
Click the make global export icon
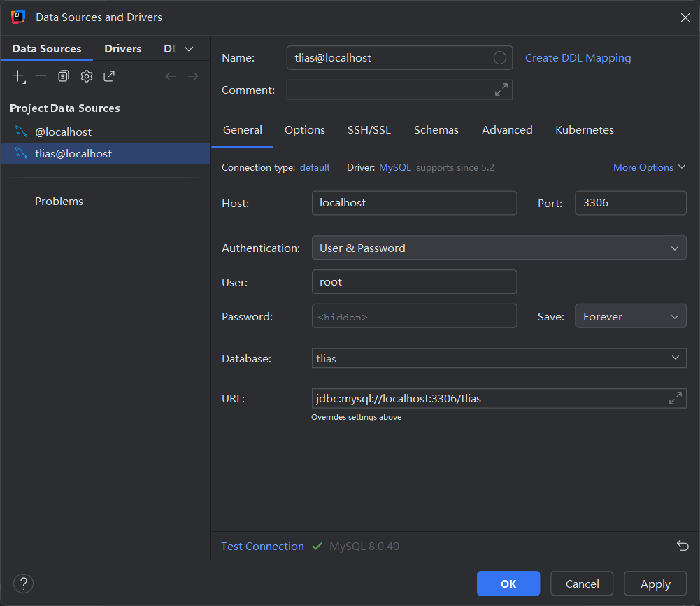[109, 76]
